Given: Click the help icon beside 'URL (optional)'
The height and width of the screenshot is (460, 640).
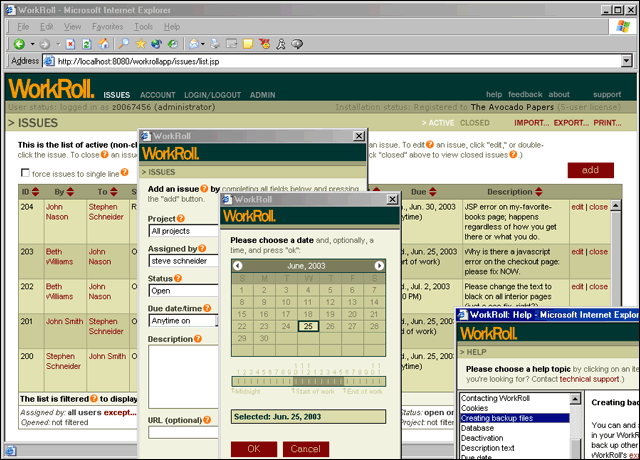Looking at the screenshot, I should click(207, 420).
